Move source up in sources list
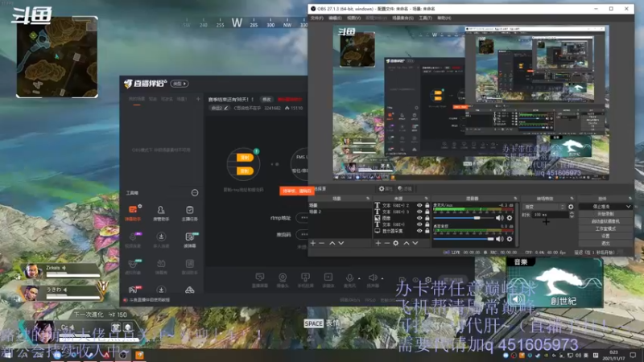This screenshot has height=362, width=644. point(407,243)
